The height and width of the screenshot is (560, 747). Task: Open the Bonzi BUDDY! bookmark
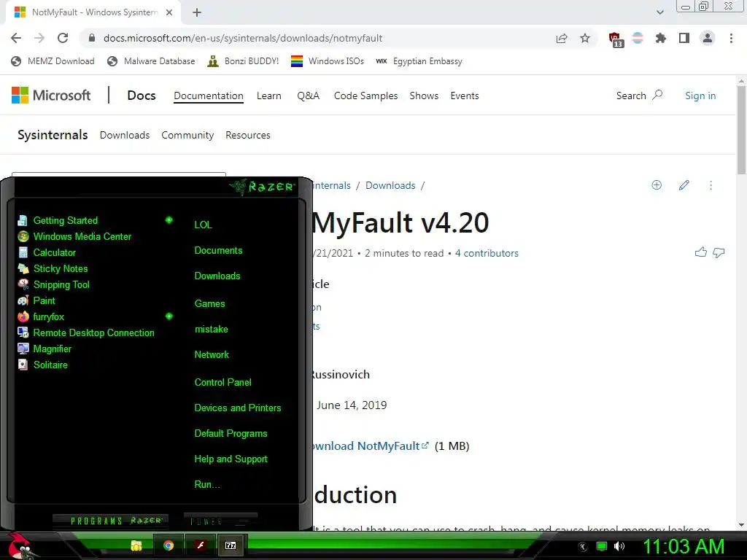click(243, 61)
